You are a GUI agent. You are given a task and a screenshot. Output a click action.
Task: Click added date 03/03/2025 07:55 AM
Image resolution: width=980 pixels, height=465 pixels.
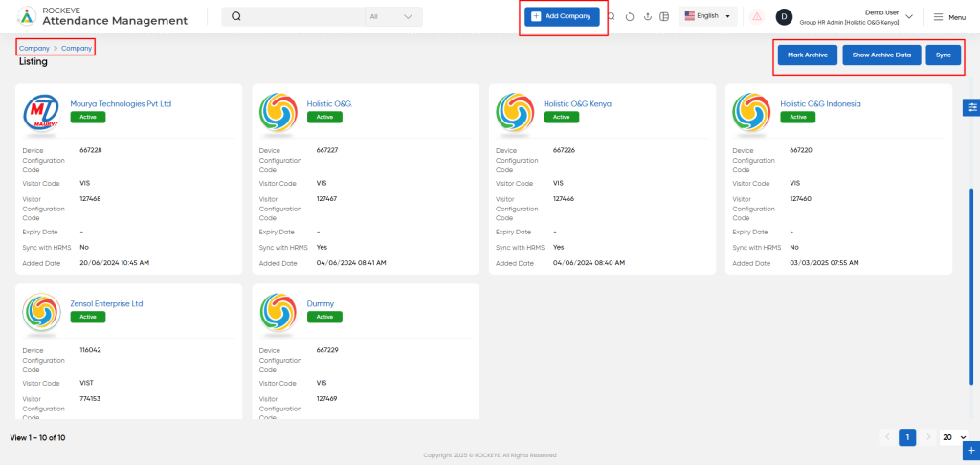[824, 263]
